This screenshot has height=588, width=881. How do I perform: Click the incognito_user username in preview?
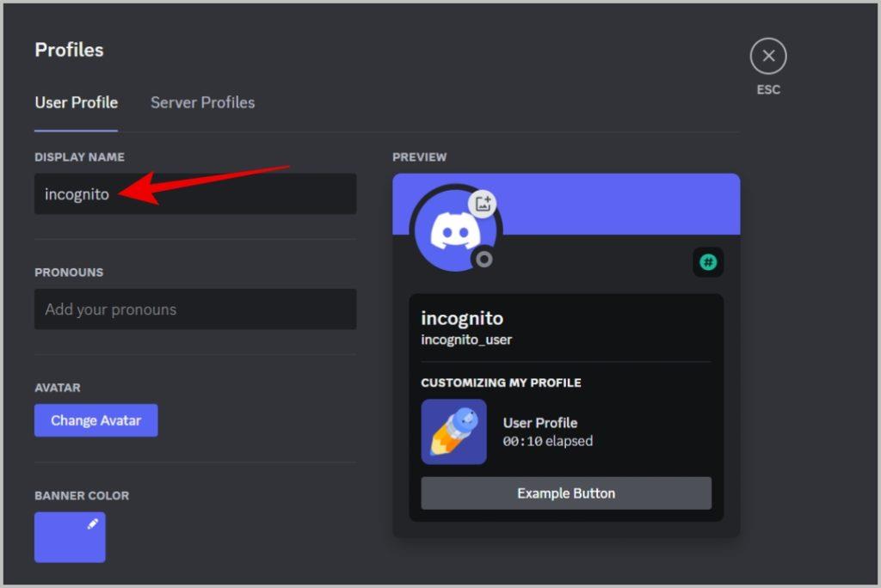[x=466, y=340]
